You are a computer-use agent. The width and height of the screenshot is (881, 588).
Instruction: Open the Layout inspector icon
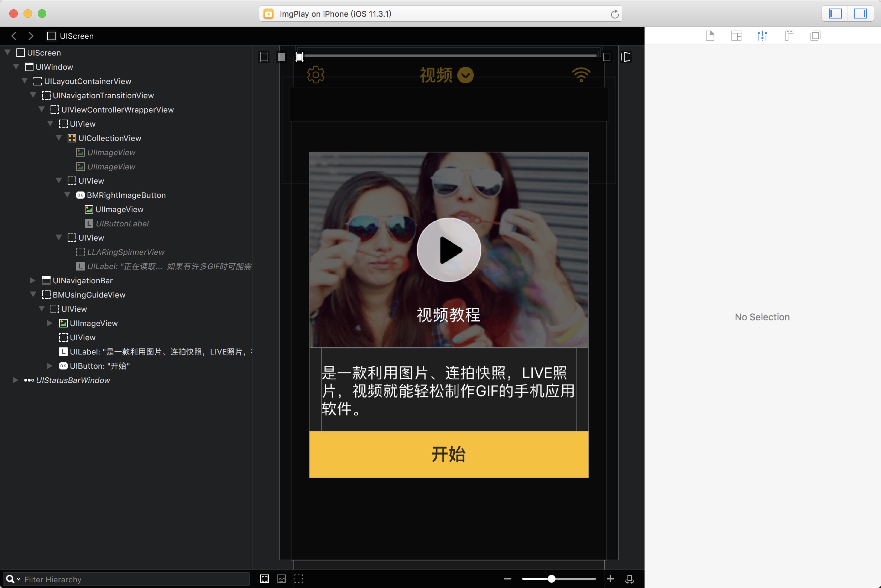(789, 36)
